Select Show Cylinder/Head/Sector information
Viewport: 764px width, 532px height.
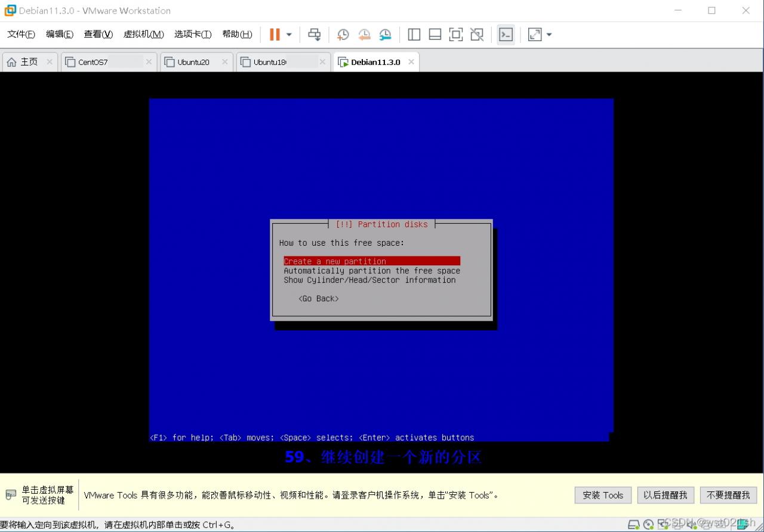click(369, 280)
